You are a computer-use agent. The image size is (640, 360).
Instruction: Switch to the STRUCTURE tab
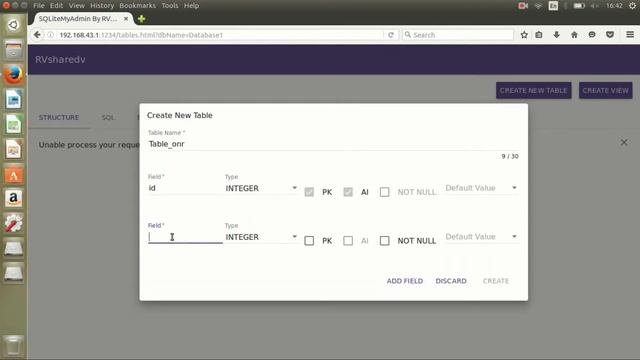[59, 118]
